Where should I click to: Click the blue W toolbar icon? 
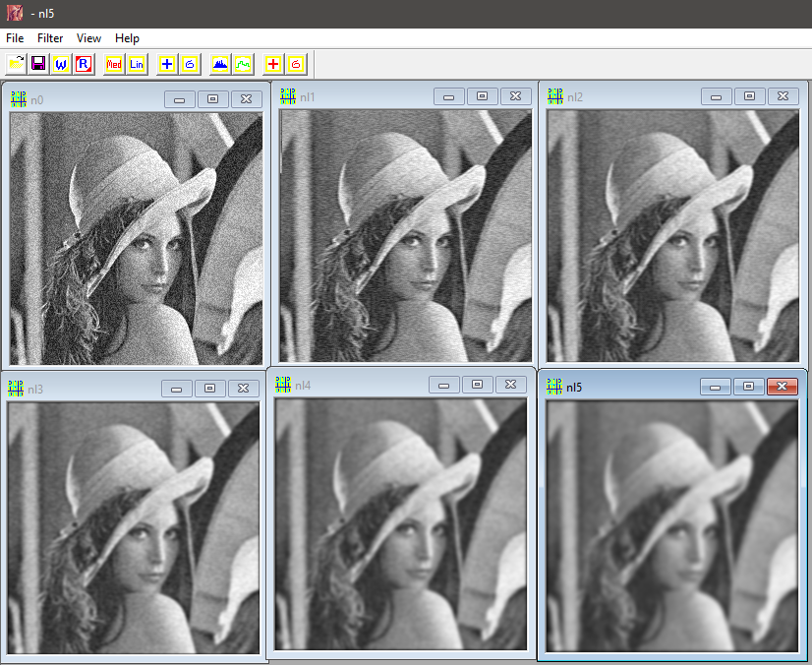[x=61, y=64]
